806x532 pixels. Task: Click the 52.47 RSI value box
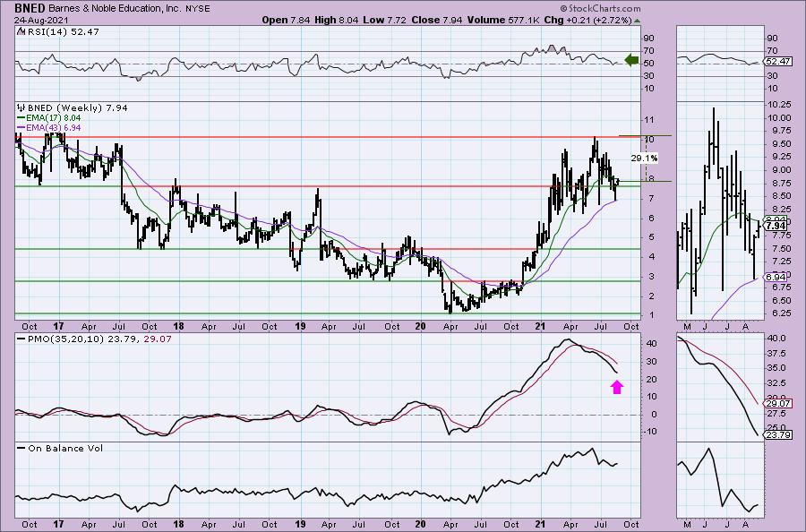(777, 61)
